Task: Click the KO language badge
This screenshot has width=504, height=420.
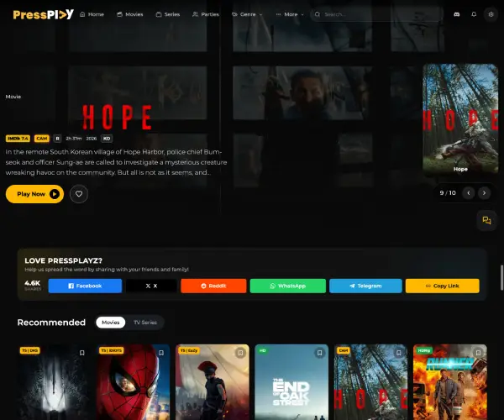Action: (107, 139)
